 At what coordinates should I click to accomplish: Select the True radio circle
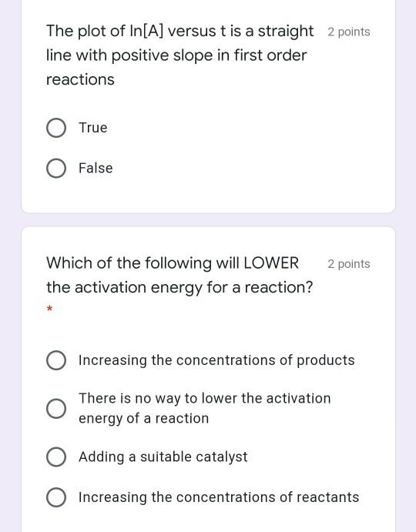point(56,128)
